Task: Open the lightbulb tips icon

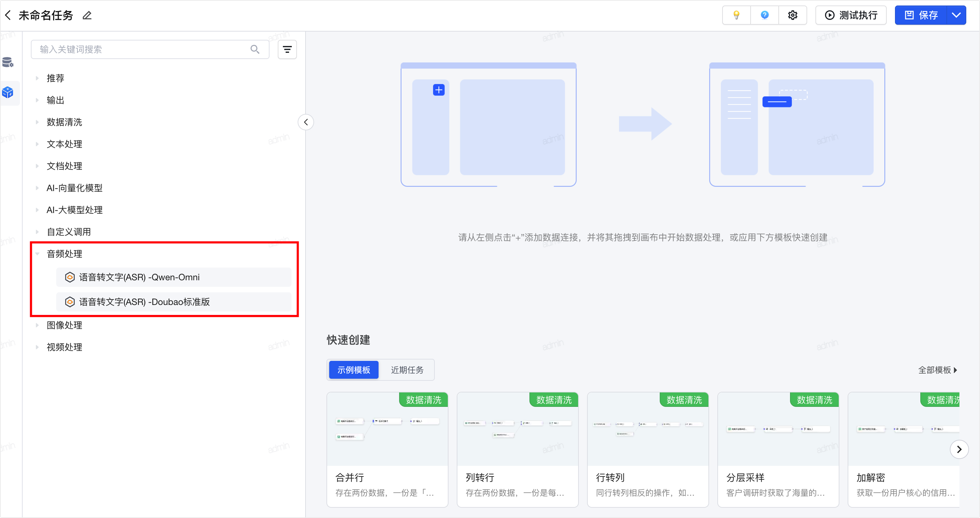Action: (x=736, y=15)
